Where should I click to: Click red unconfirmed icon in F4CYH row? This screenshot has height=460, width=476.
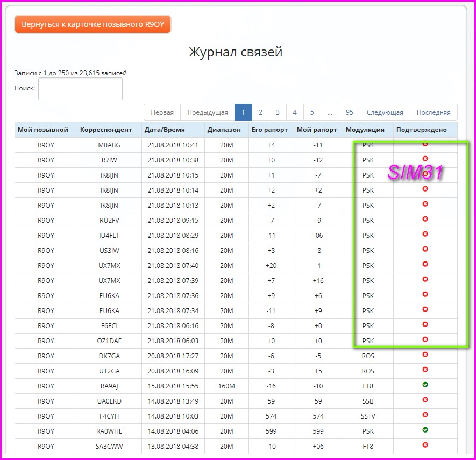pos(425,415)
